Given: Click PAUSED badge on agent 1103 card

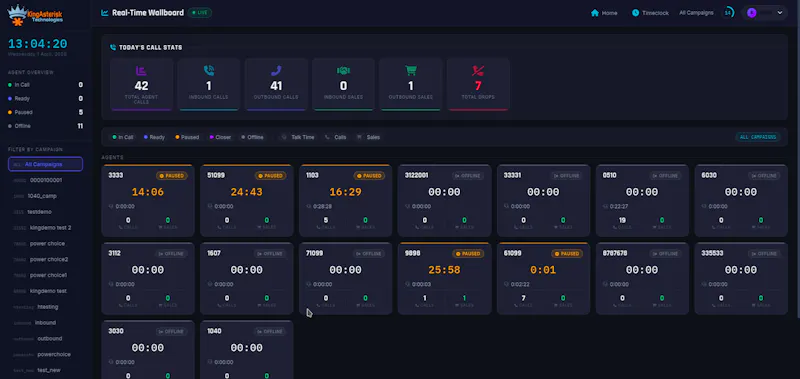Looking at the screenshot, I should 369,175.
